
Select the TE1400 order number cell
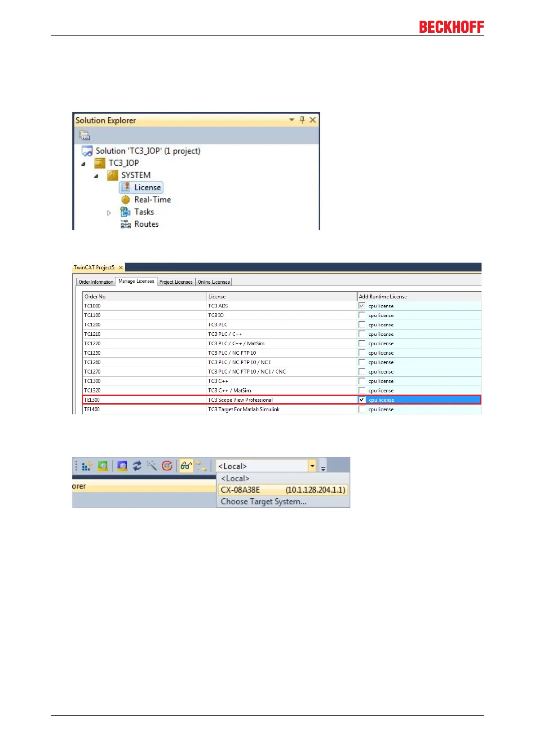[145, 409]
